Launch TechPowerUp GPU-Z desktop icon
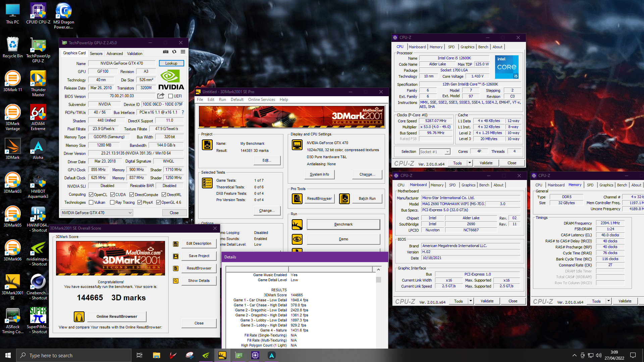 (38, 50)
